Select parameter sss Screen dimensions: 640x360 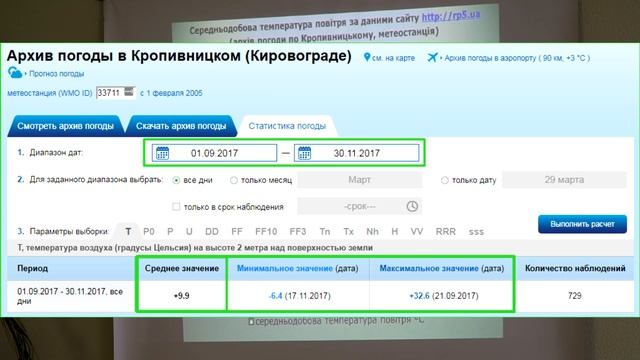point(476,232)
